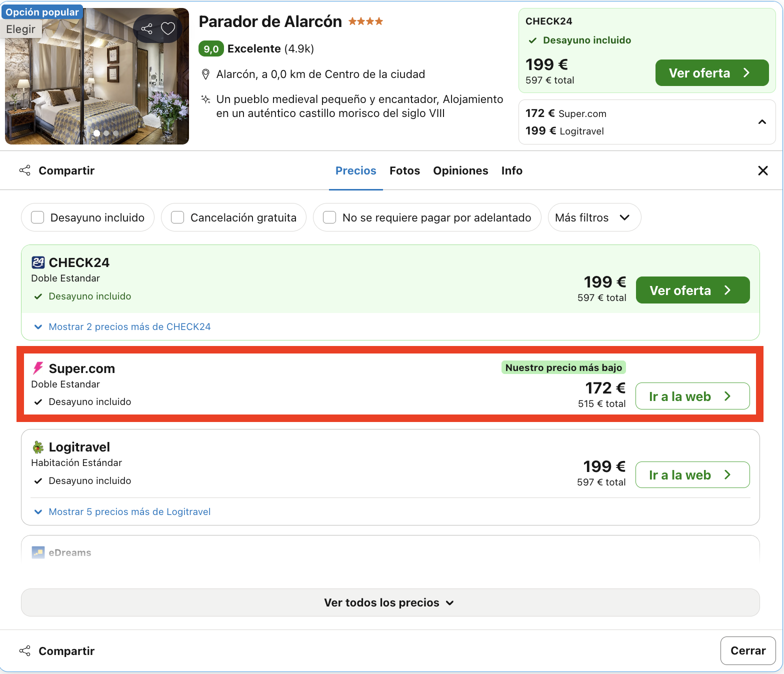The width and height of the screenshot is (784, 674).
Task: Open the Más filtros dropdown
Action: pyautogui.click(x=594, y=217)
